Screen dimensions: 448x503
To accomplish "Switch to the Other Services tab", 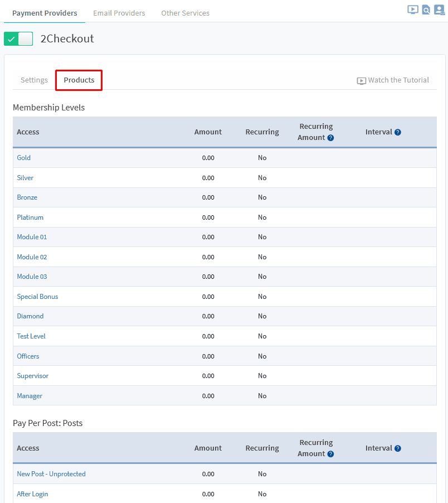I will coord(185,13).
